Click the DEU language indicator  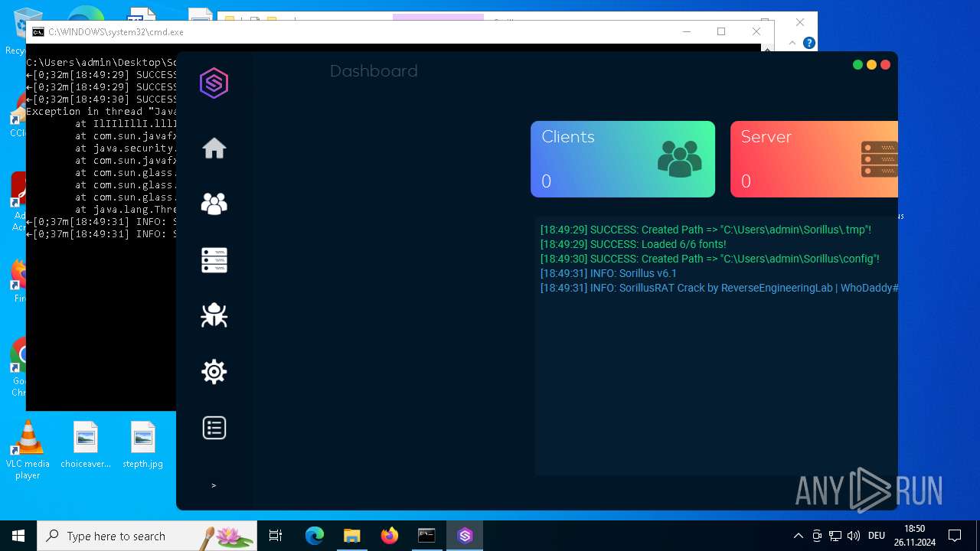point(877,536)
